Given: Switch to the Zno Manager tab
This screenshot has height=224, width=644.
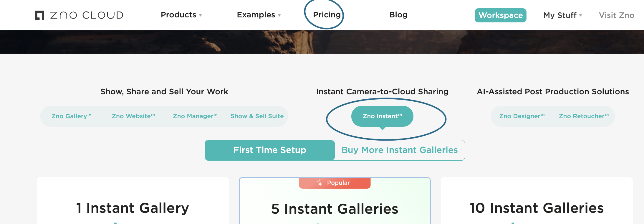Looking at the screenshot, I should (195, 116).
